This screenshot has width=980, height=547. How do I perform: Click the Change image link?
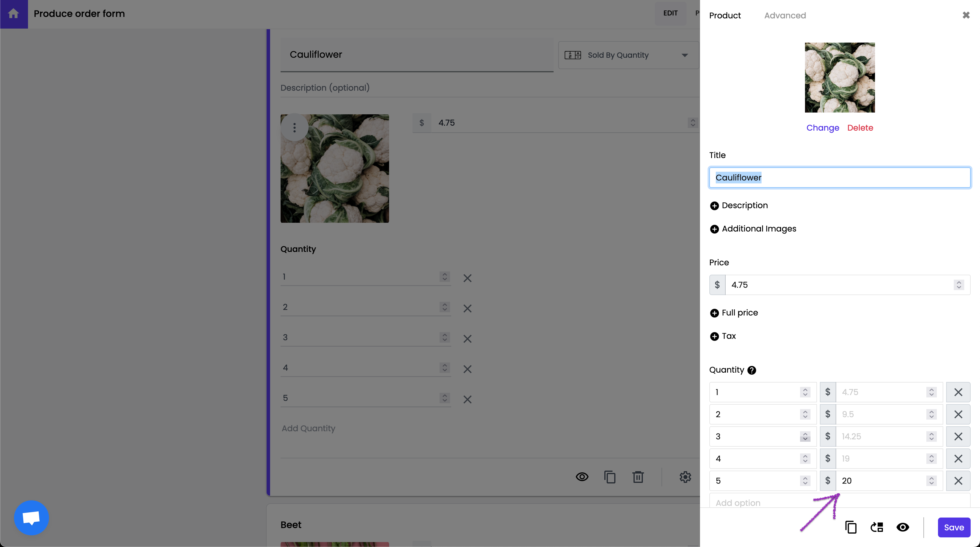pyautogui.click(x=822, y=128)
